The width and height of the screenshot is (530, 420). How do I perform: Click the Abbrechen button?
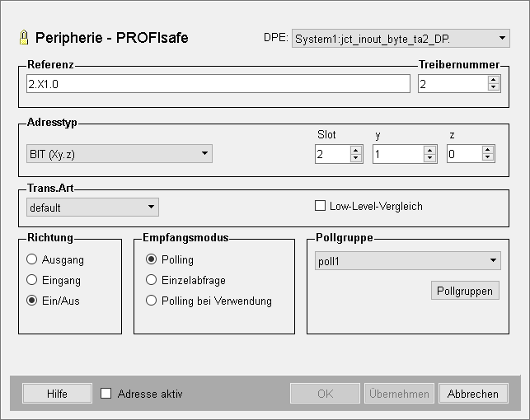point(473,394)
